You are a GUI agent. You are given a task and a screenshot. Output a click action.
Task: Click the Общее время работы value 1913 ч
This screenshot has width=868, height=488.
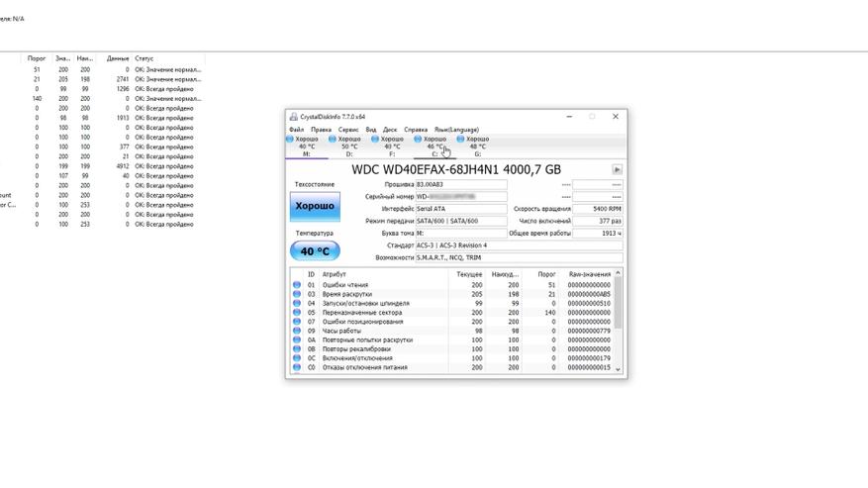point(597,234)
